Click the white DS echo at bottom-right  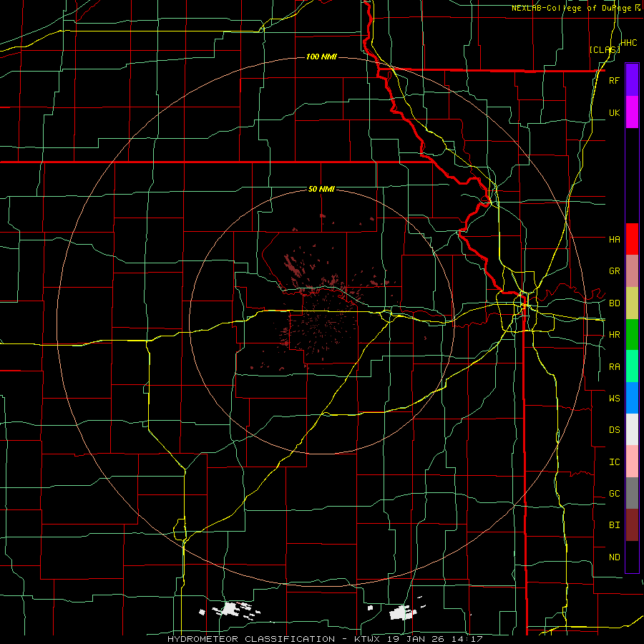coord(402,613)
